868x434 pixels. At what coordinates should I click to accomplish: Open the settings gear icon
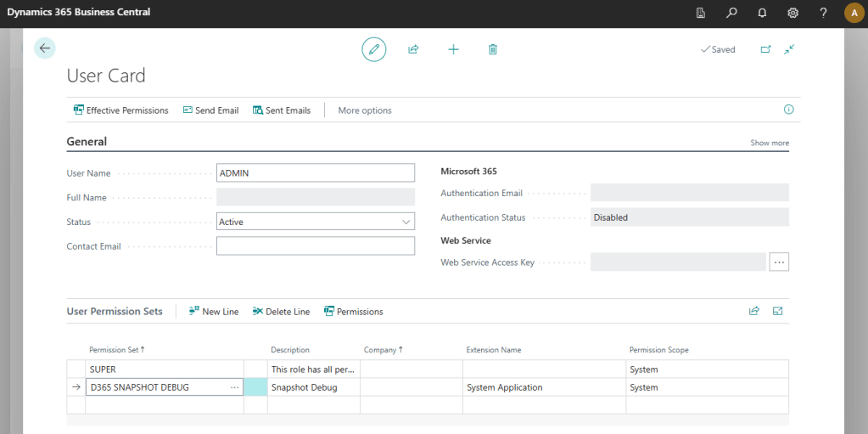792,13
